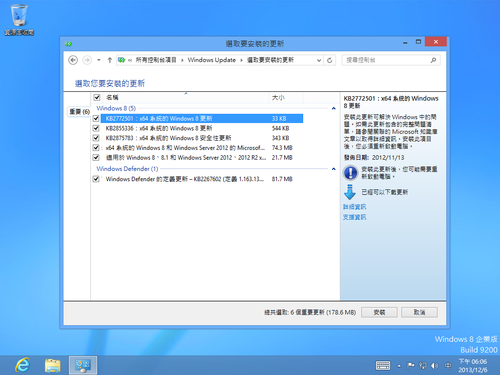Screen dimensions: 500x375
Task: Toggle the select-all checkbox in header
Action: 97,97
